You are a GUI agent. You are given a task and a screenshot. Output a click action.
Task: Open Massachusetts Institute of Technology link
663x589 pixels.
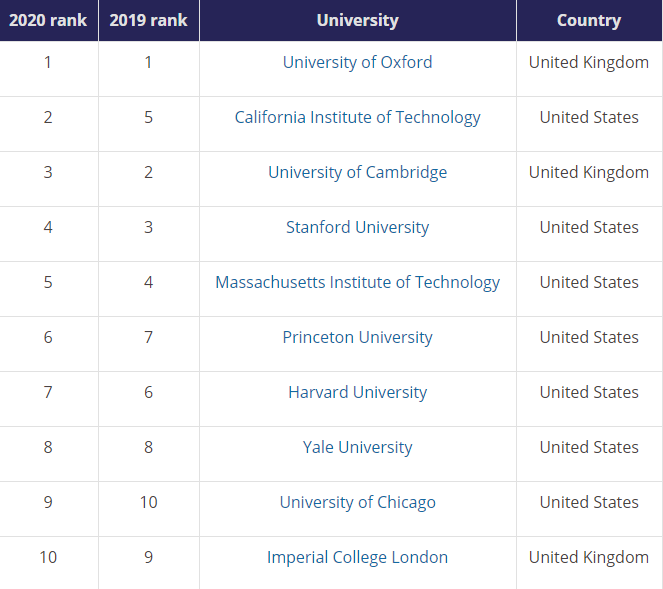(x=357, y=282)
